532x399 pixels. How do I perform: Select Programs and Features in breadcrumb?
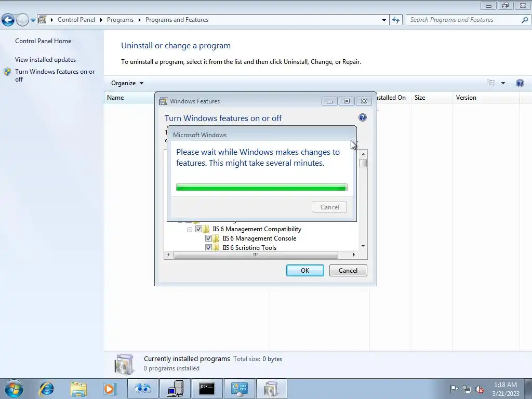click(177, 20)
